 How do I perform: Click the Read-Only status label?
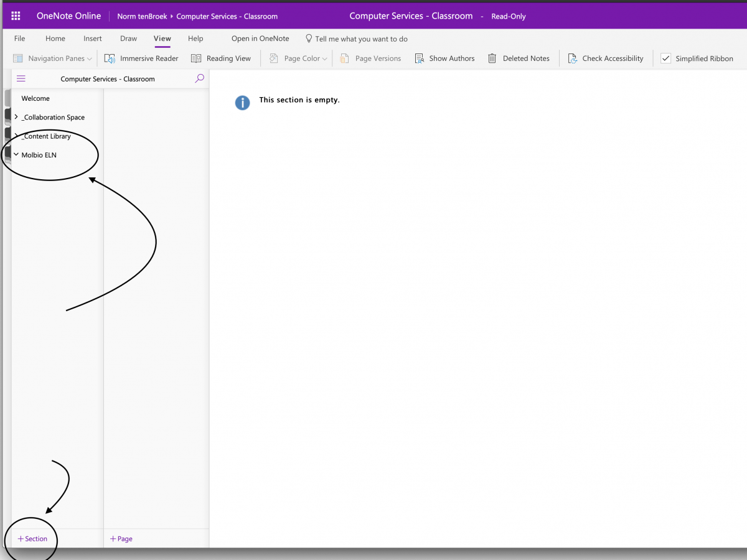[509, 16]
